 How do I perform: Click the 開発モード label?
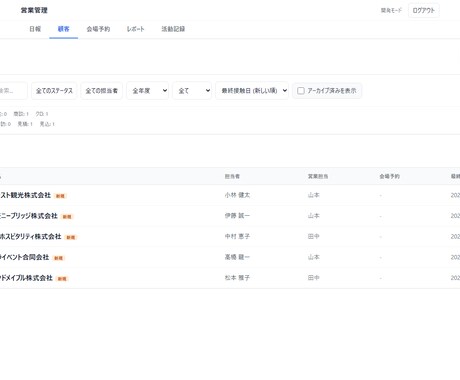pos(391,10)
